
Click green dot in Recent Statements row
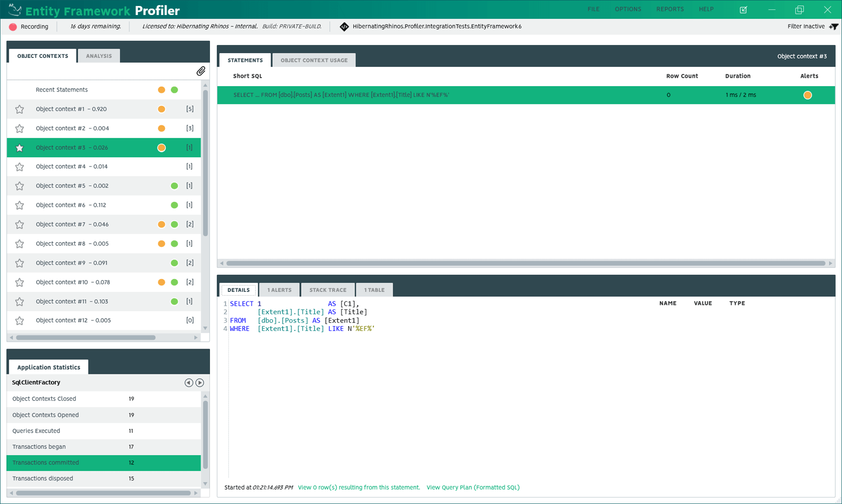174,90
